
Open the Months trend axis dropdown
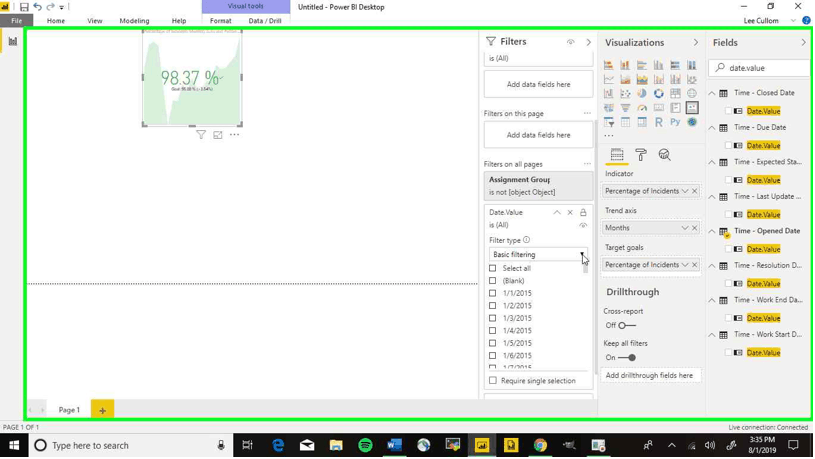(685, 228)
